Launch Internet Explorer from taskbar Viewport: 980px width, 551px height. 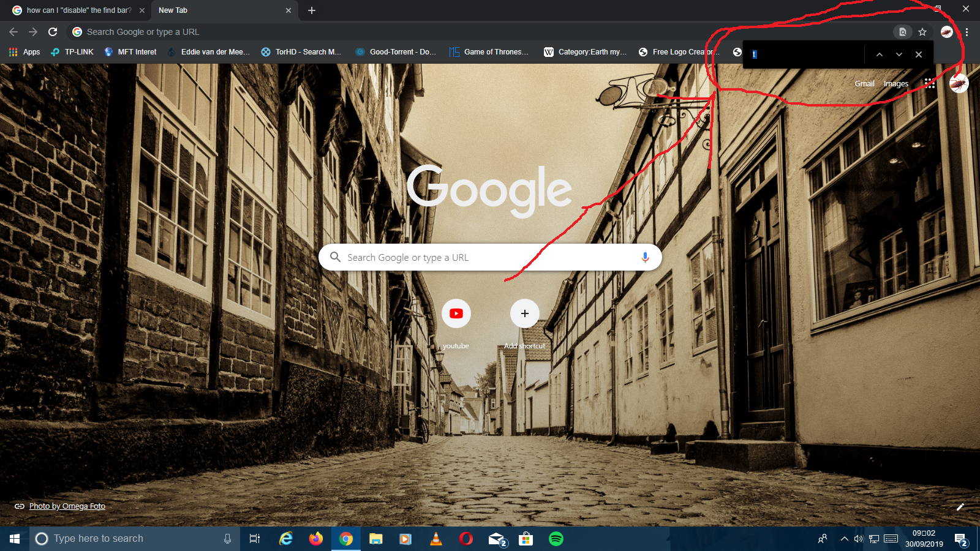point(285,539)
